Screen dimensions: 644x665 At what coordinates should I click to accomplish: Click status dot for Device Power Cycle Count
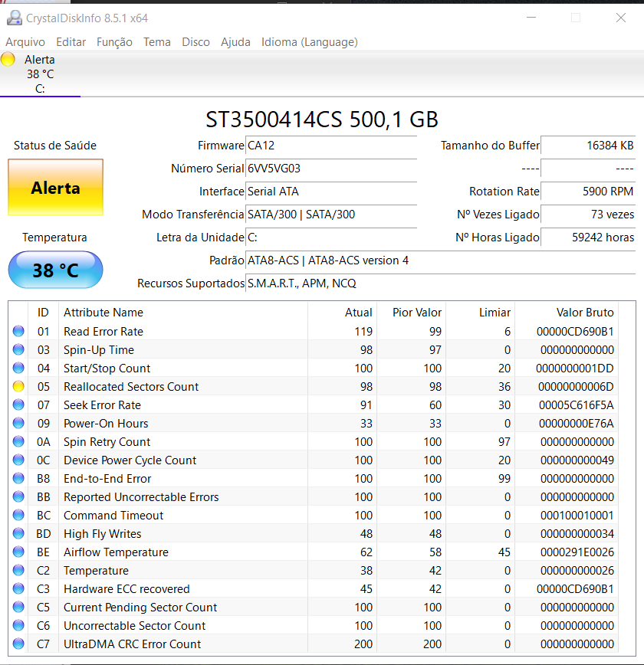point(18,460)
